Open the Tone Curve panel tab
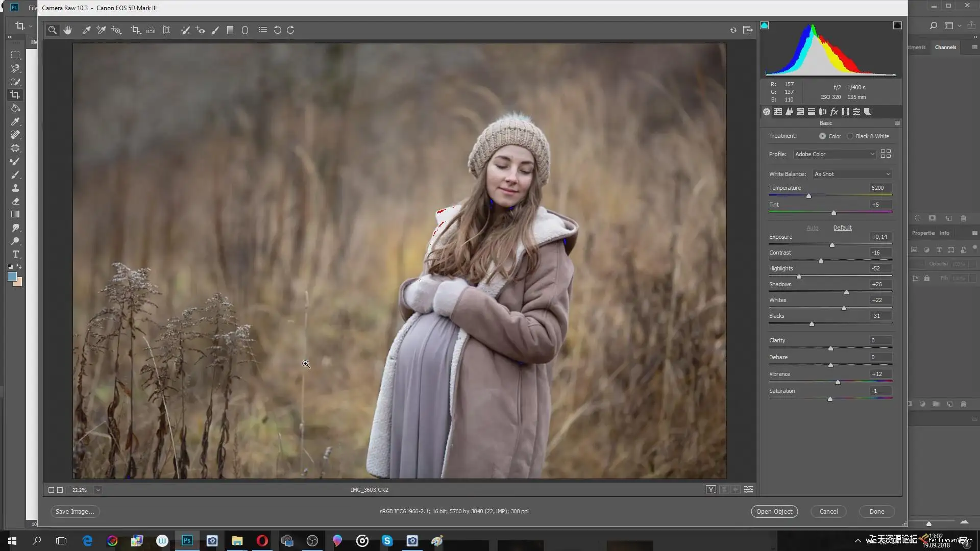Viewport: 980px width, 551px height. pyautogui.click(x=778, y=112)
